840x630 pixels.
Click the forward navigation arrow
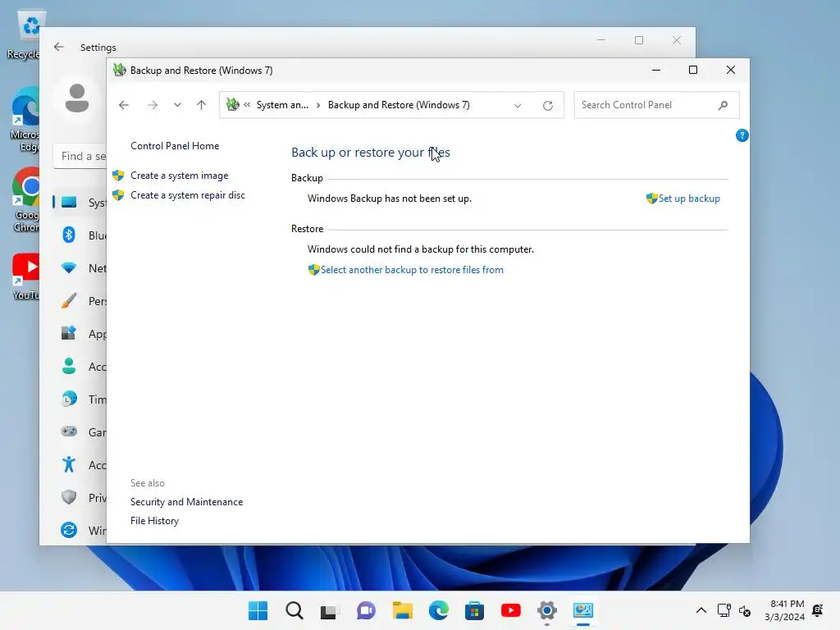pyautogui.click(x=153, y=105)
